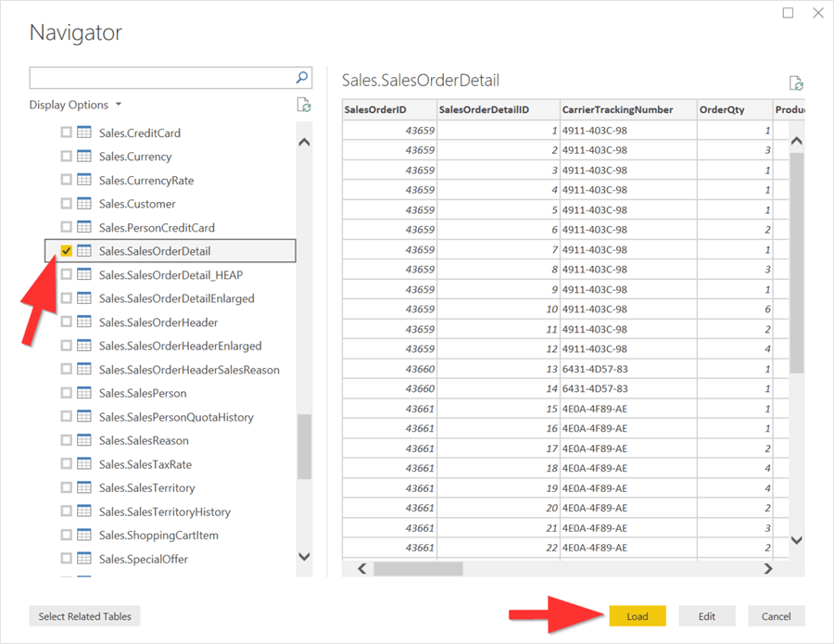The image size is (834, 644).
Task: Click the Sales.Currency table icon
Action: coord(84,156)
